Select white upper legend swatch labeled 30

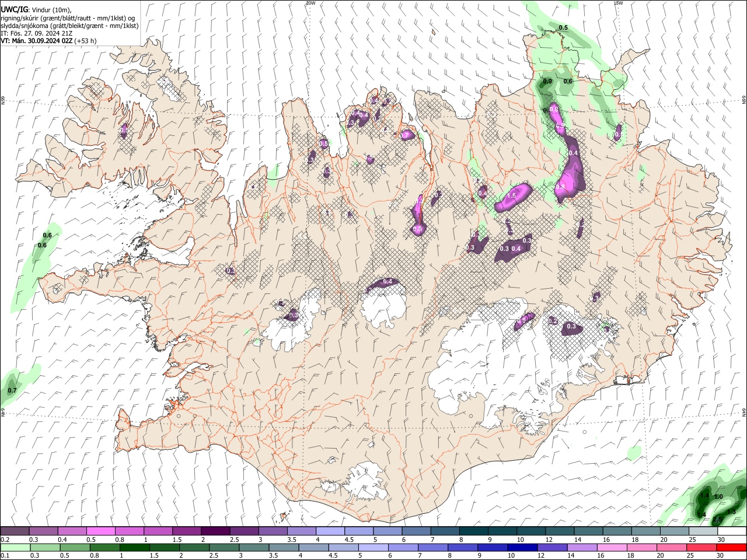tap(732, 531)
